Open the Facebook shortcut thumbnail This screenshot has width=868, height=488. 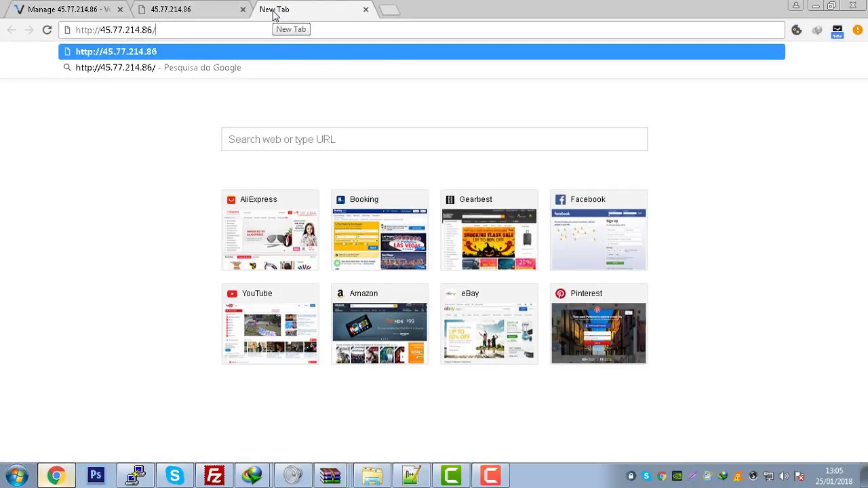point(599,230)
